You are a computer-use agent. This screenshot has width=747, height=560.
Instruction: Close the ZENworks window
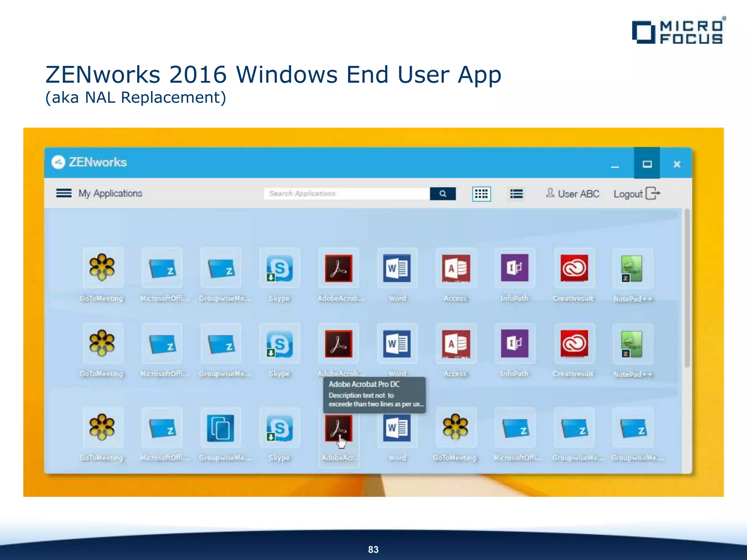(x=677, y=164)
